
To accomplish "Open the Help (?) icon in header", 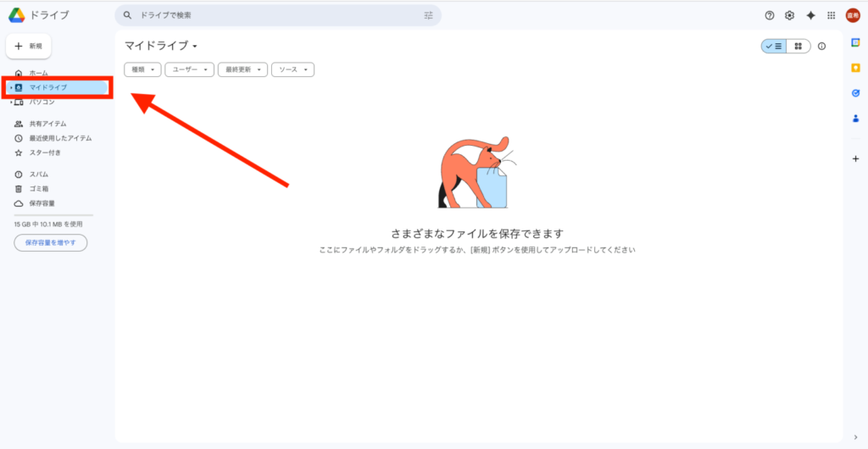I will 770,15.
